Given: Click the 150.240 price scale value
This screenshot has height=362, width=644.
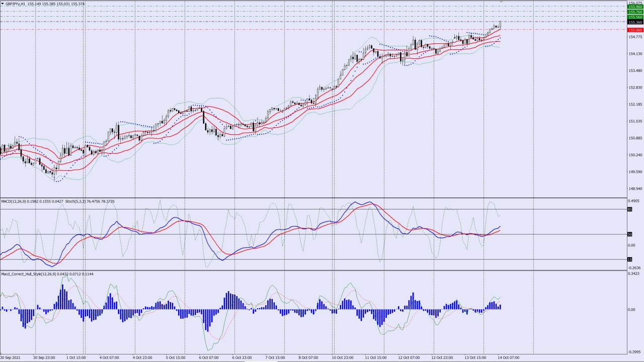Looking at the screenshot, I should (635, 155).
